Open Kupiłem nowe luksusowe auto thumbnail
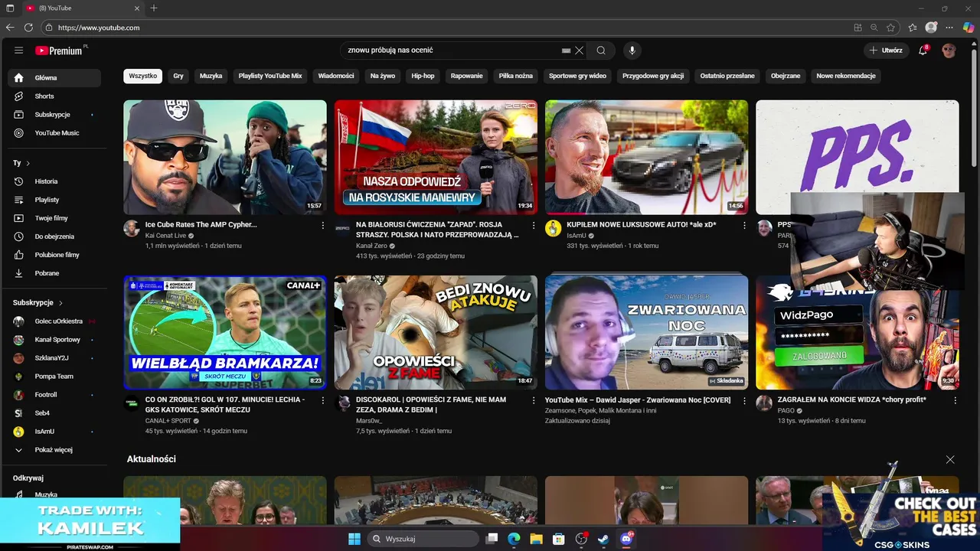This screenshot has height=551, width=980. (x=646, y=157)
